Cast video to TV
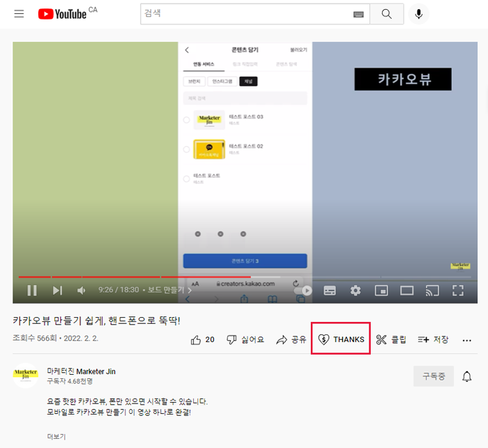 (432, 291)
